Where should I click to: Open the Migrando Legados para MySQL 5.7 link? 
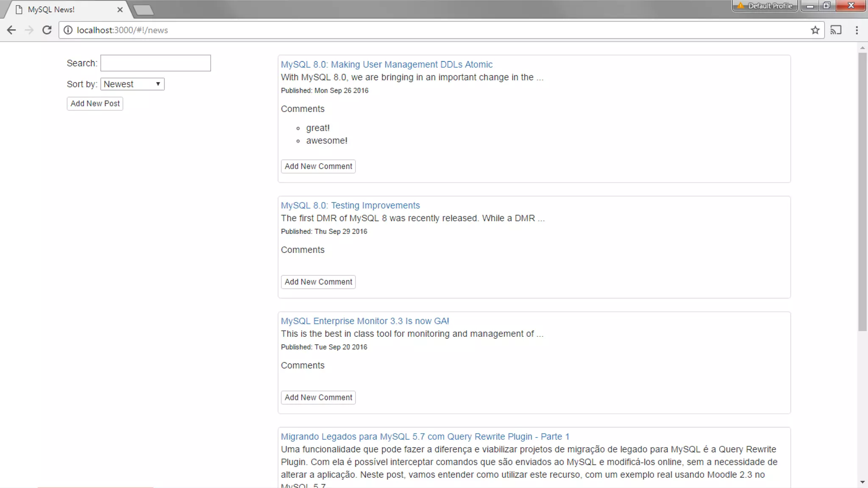pos(425,437)
